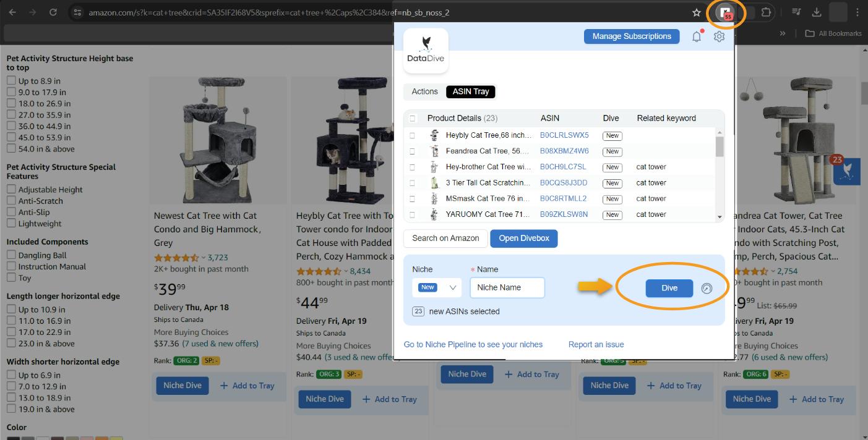Click Search on Amazon button
868x440 pixels.
click(445, 239)
